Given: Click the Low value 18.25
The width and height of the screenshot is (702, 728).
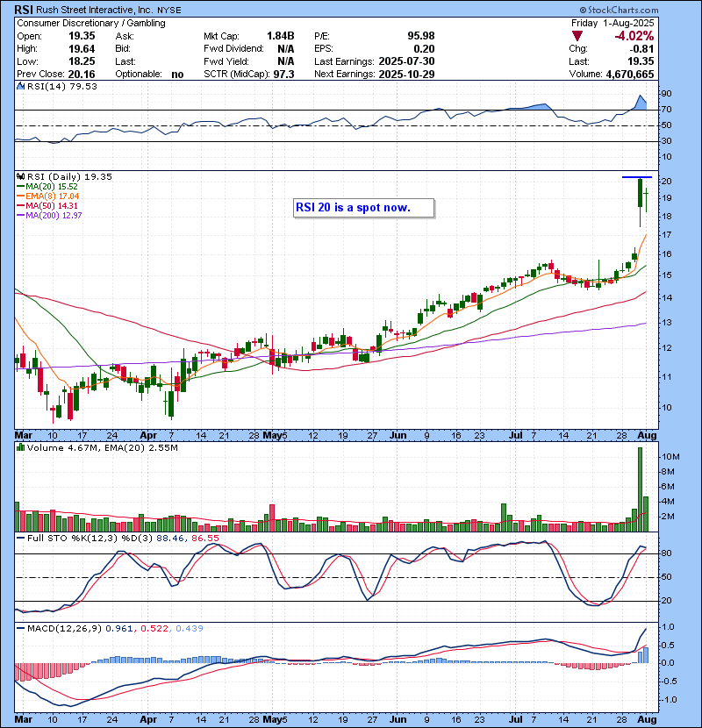Looking at the screenshot, I should click(x=82, y=61).
